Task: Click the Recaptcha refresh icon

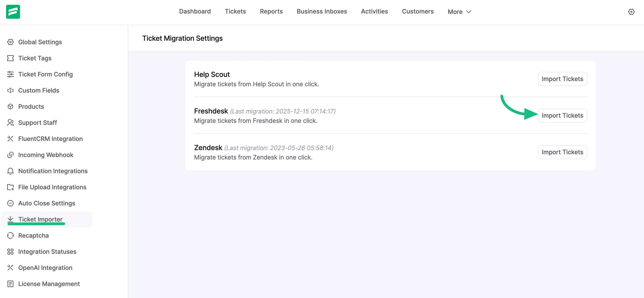Action: (x=10, y=235)
